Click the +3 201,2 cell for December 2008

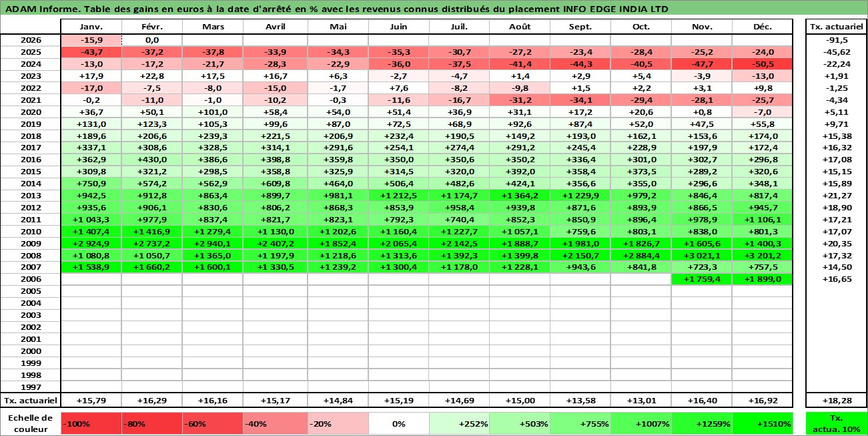[x=763, y=255]
